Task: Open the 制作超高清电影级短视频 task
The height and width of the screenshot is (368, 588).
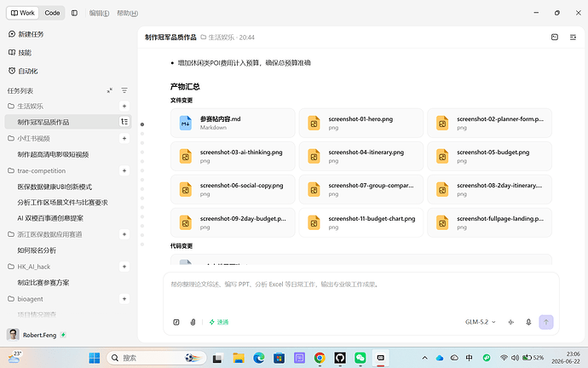Action: pyautogui.click(x=53, y=154)
